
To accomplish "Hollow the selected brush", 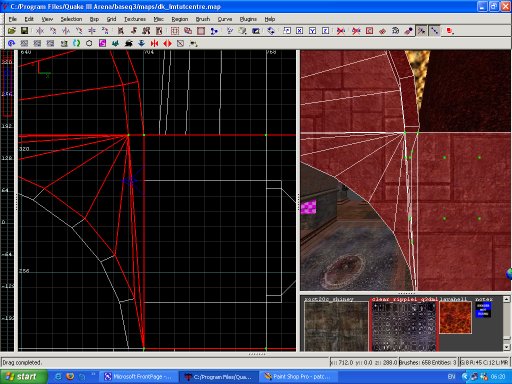I will tap(201, 31).
